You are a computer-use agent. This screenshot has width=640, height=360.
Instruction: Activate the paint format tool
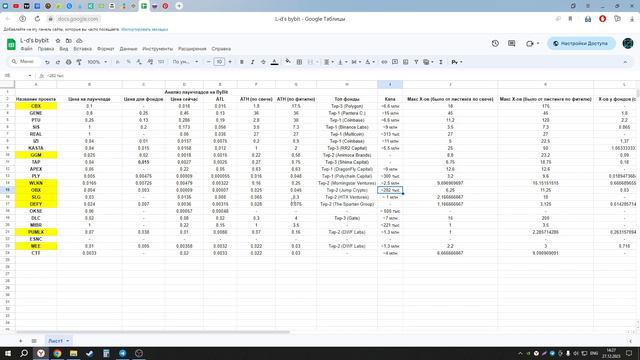coord(79,62)
